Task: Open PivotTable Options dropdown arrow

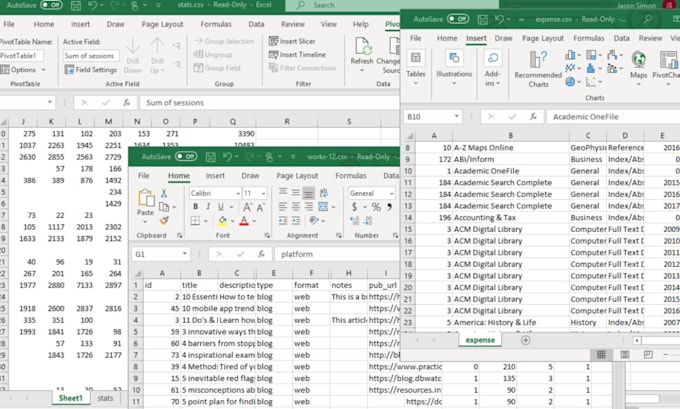Action: pyautogui.click(x=43, y=69)
